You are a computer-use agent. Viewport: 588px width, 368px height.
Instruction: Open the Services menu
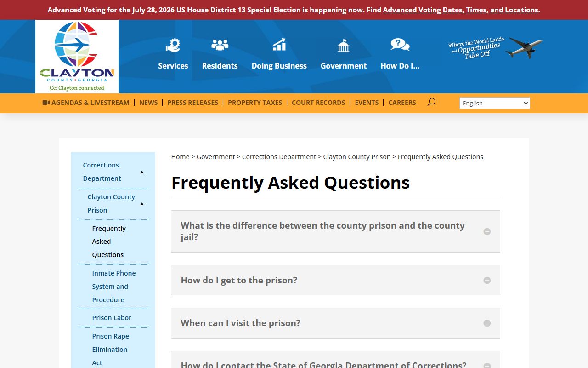(173, 66)
